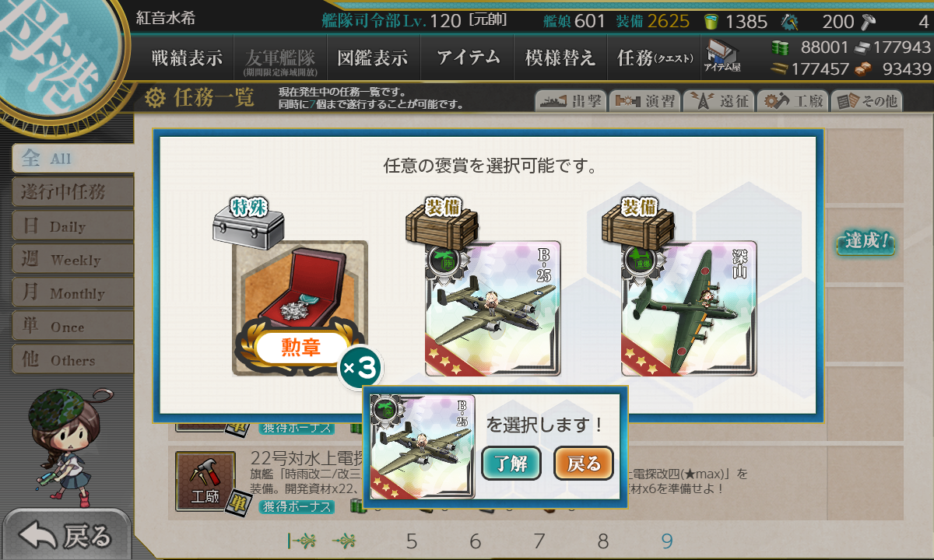Show Monthly quests in sidebar
The image size is (934, 560).
(x=72, y=292)
